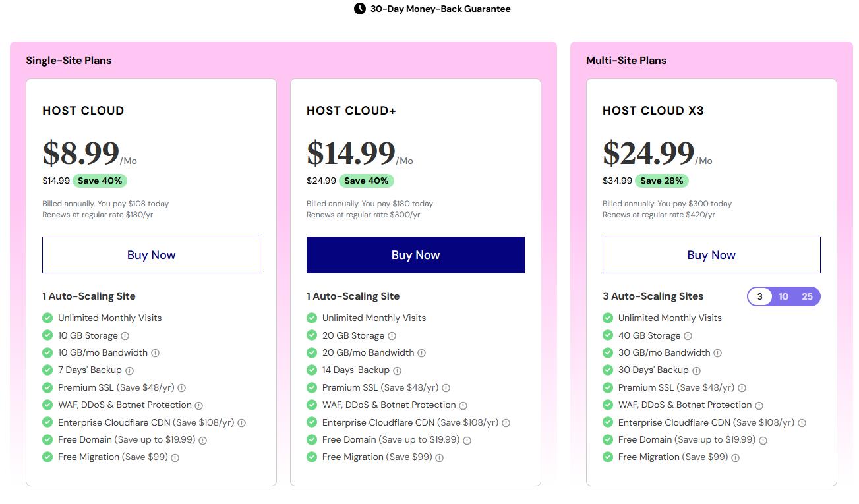Click clock icon by 30-Day Money-Back Guarantee
This screenshot has width=859, height=504.
359,9
